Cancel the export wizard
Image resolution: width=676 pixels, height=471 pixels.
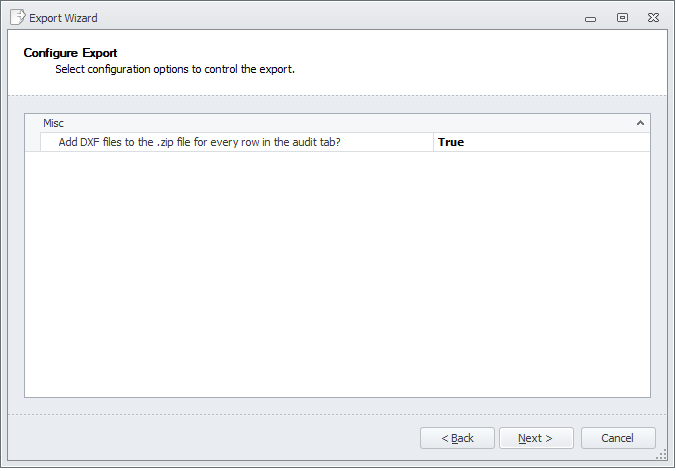coord(617,438)
